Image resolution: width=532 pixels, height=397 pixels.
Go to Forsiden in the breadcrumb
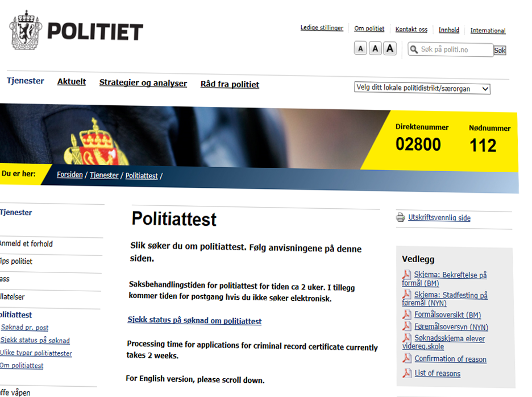click(x=70, y=175)
